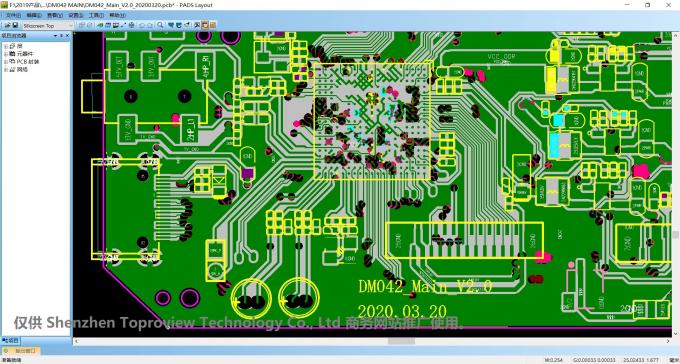680x364 pixels.
Task: Click the Open file toolbar icon
Action: click(x=7, y=25)
